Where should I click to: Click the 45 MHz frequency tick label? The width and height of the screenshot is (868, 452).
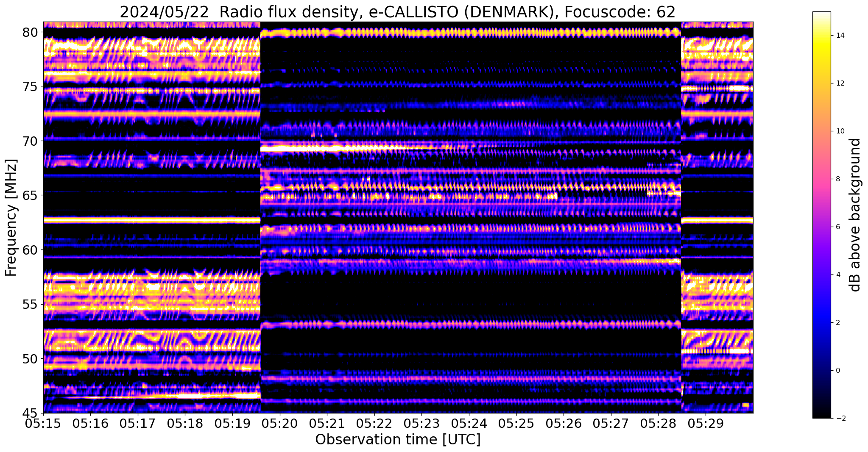[x=30, y=413]
